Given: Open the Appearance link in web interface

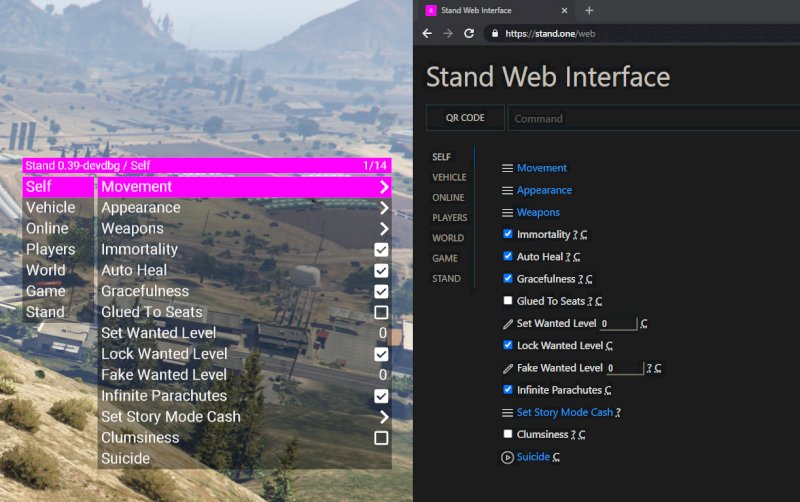Looking at the screenshot, I should 544,190.
